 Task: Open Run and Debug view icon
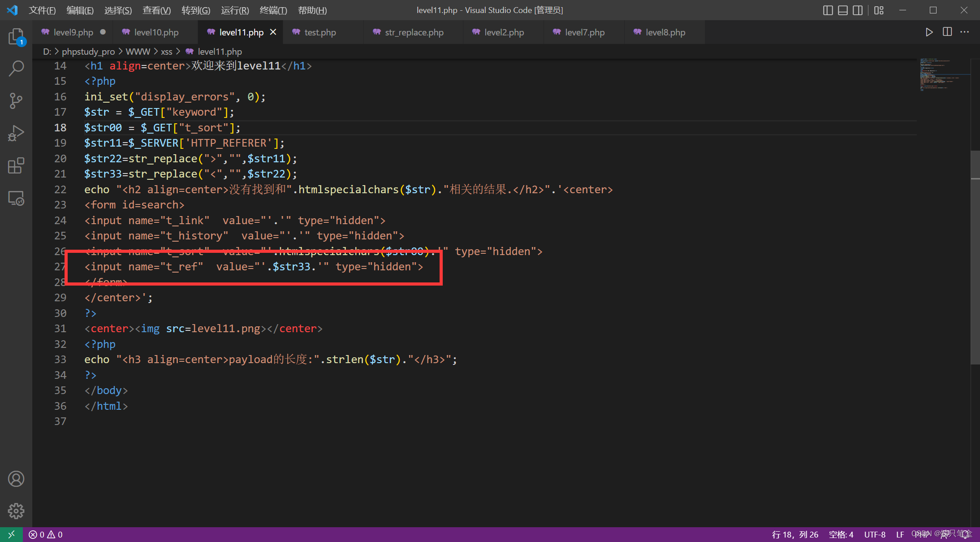pos(16,133)
